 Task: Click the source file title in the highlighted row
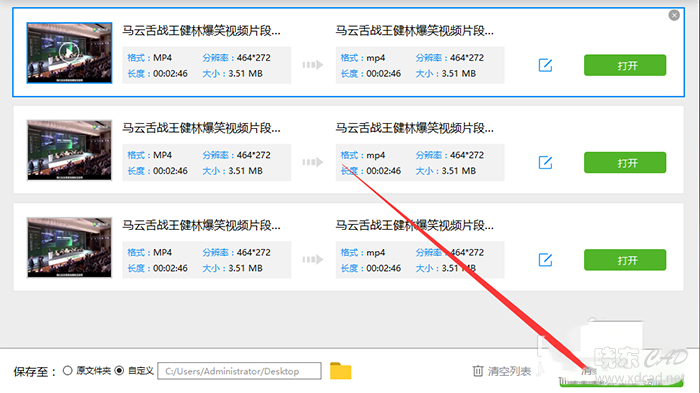coord(201,31)
